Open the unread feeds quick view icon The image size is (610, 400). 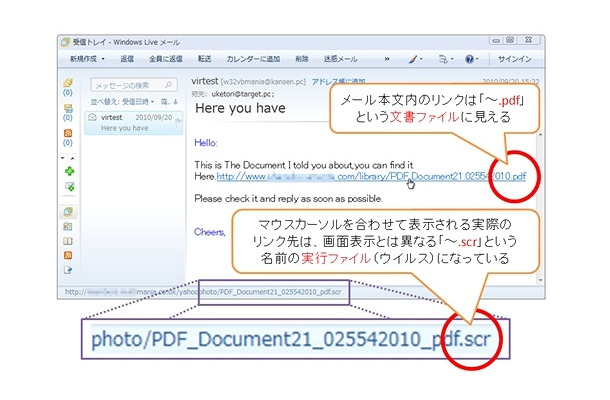tap(68, 133)
